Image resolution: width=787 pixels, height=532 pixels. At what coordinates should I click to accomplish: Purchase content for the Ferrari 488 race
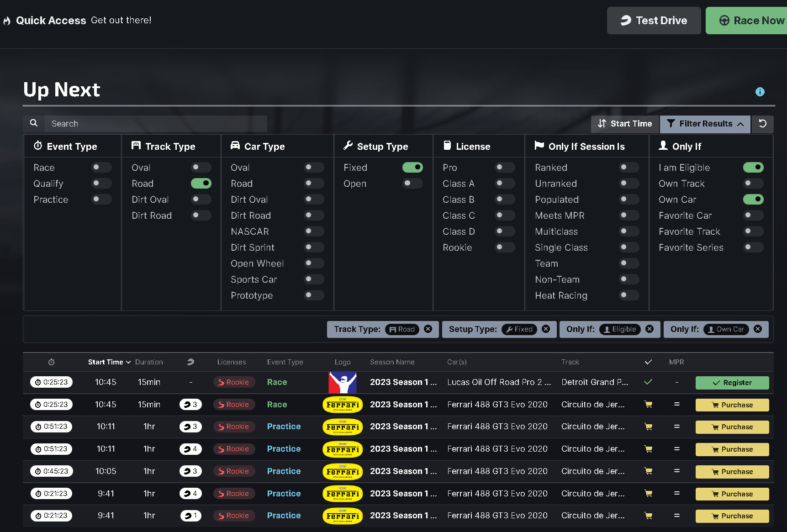(732, 405)
